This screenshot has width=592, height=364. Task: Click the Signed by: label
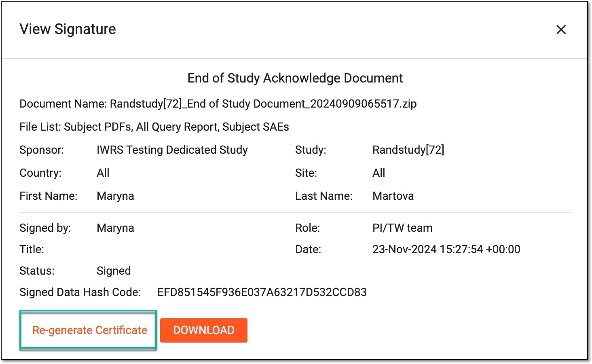pyautogui.click(x=45, y=228)
